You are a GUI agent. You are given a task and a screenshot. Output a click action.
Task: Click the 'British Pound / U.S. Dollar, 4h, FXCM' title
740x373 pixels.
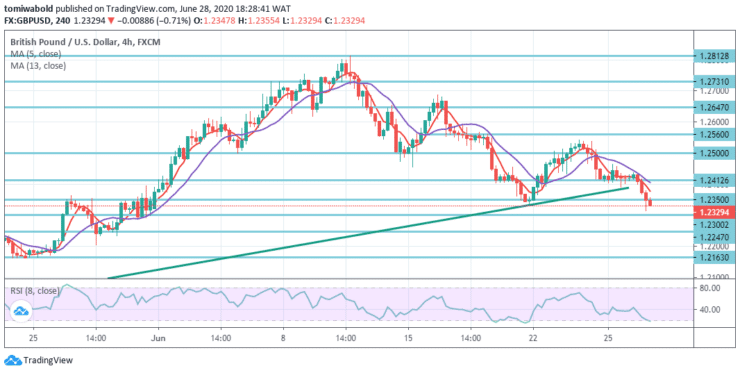point(85,42)
